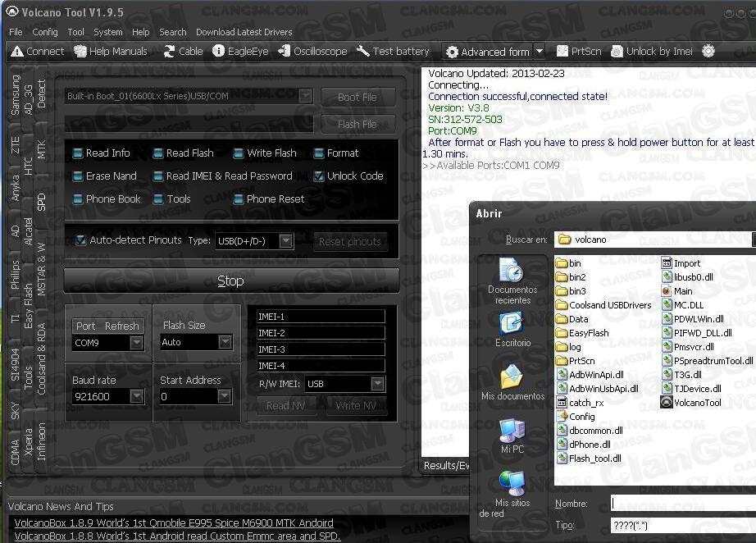Image resolution: width=756 pixels, height=543 pixels.
Task: Select Flash_tool.dll file
Action: click(x=589, y=459)
